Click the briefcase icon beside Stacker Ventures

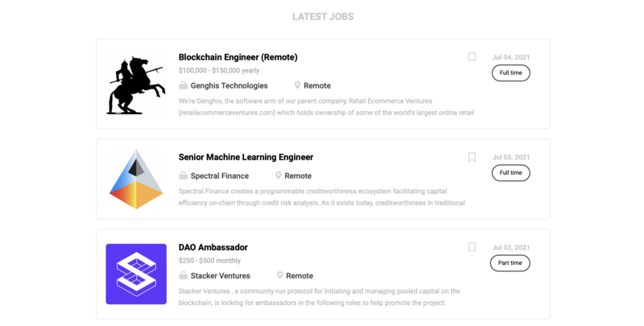click(x=184, y=275)
